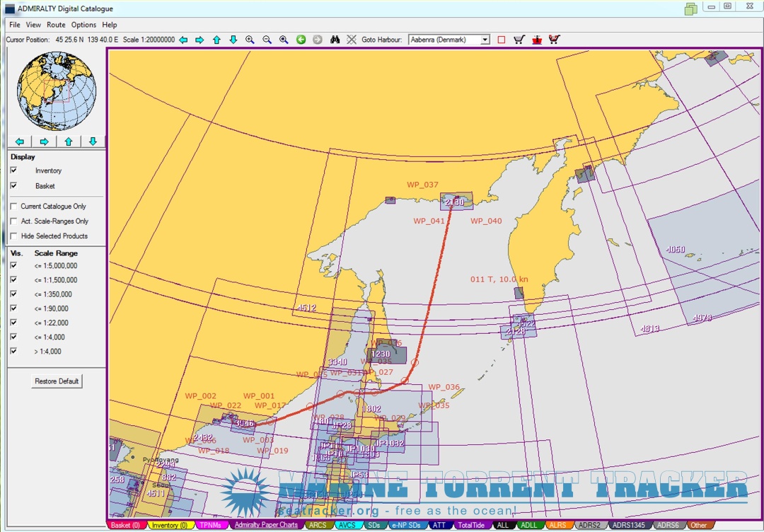Pan chart left using toolbar arrow
Screen dimensions: 764x532
tap(183, 40)
